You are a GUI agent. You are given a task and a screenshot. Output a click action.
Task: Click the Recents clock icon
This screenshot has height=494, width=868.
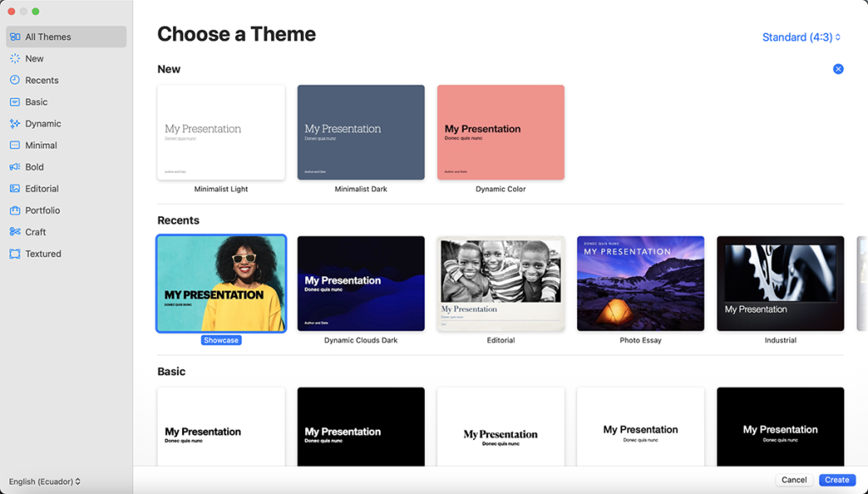pos(14,80)
